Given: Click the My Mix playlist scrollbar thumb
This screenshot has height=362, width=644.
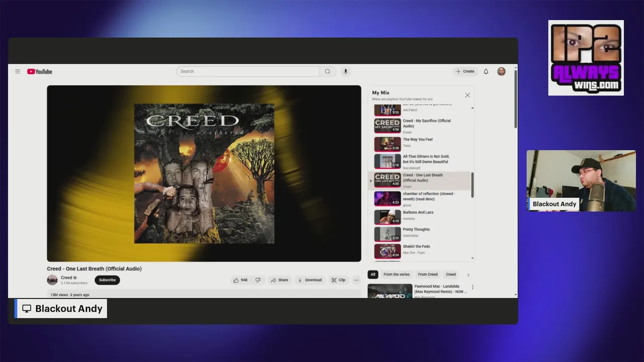Looking at the screenshot, I should (472, 185).
